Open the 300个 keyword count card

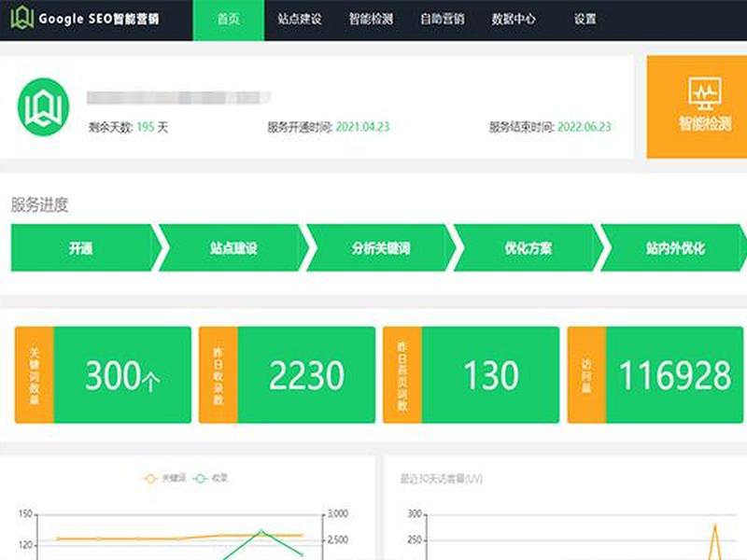click(103, 375)
